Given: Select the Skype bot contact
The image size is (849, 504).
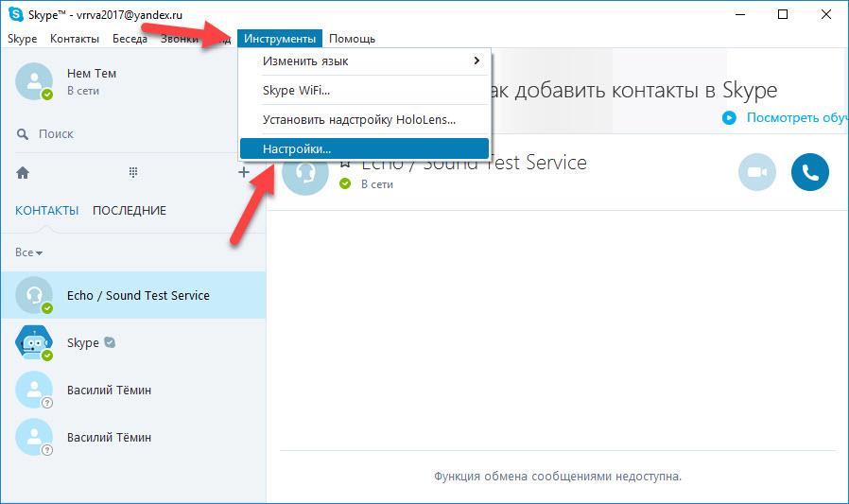Looking at the screenshot, I should [133, 342].
